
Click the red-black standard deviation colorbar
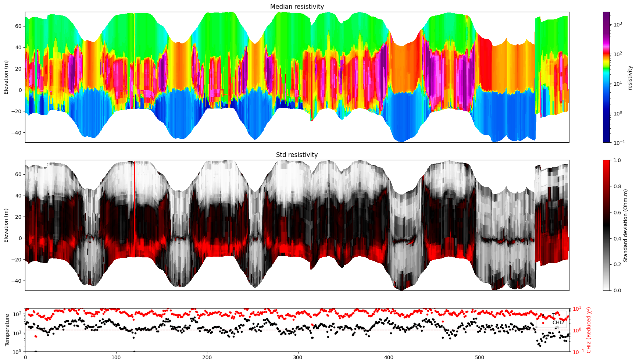point(606,225)
